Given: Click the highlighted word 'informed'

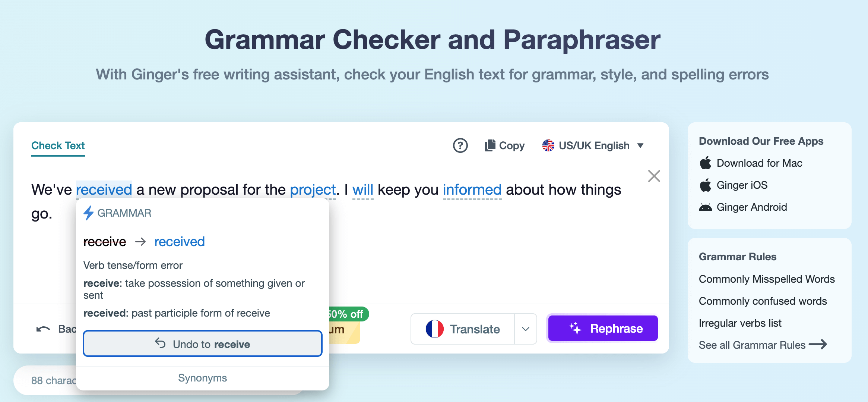Looking at the screenshot, I should point(472,190).
